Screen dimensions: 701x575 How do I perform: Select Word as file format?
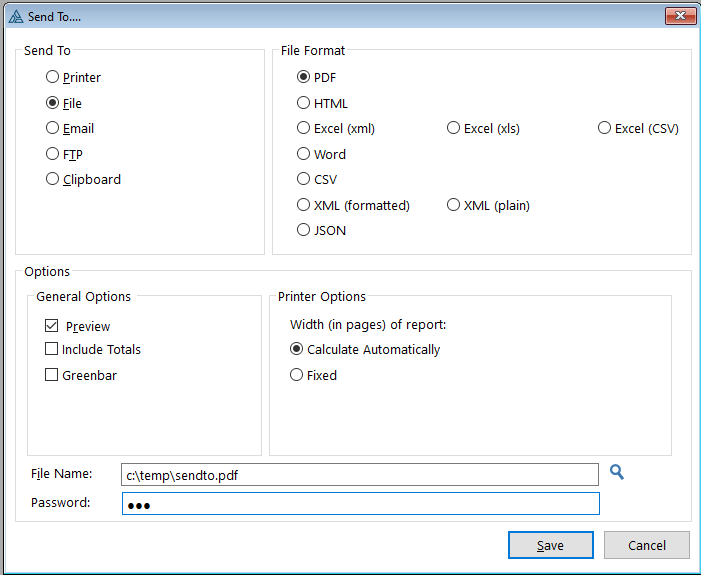pos(304,154)
